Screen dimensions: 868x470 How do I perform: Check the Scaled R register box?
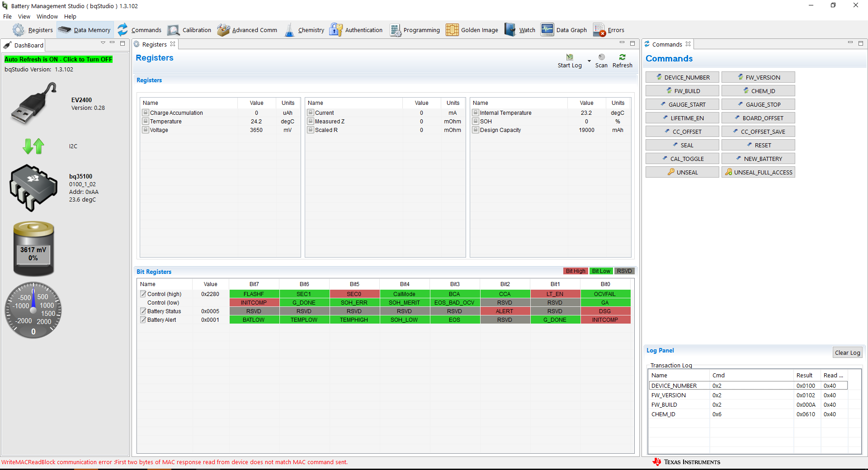point(311,130)
